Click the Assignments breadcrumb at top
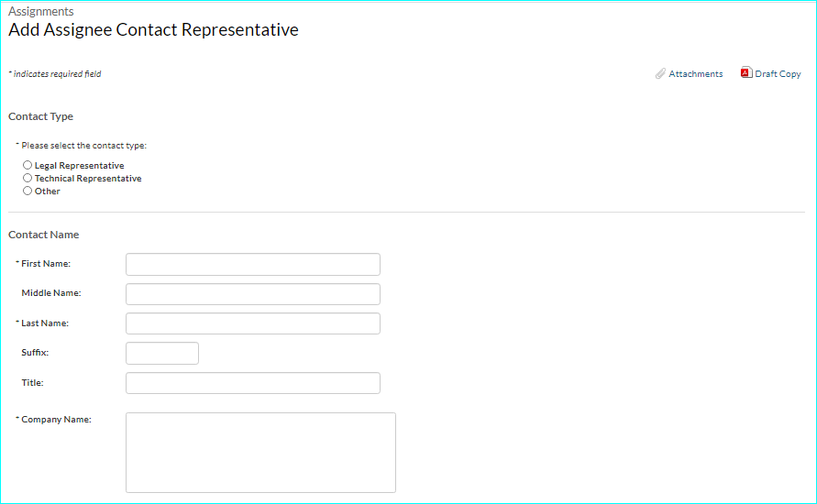Viewport: 817px width, 504px height. (x=41, y=12)
